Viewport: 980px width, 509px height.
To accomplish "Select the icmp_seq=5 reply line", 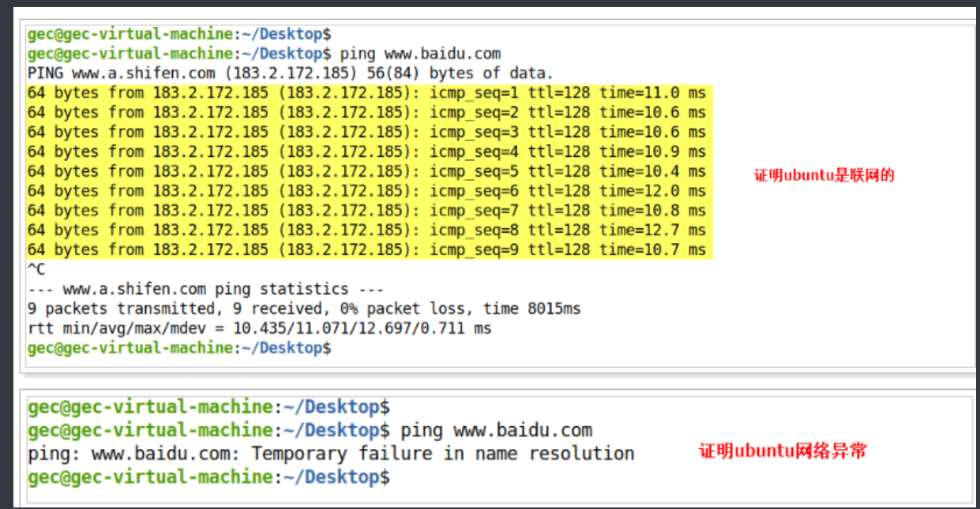I will (x=366, y=171).
